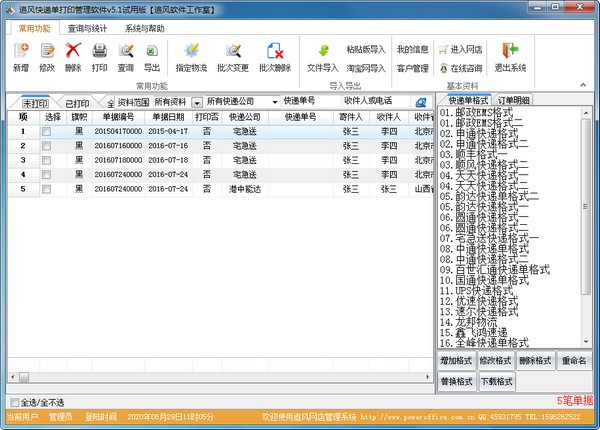Click the 删除格式 button
This screenshot has height=430, width=600.
click(x=535, y=360)
